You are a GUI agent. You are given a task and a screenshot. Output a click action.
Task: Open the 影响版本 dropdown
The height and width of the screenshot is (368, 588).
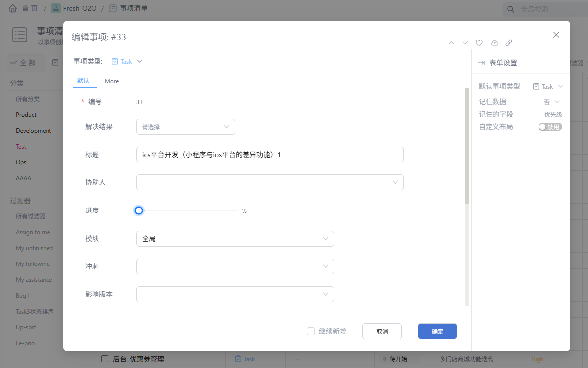tap(235, 294)
